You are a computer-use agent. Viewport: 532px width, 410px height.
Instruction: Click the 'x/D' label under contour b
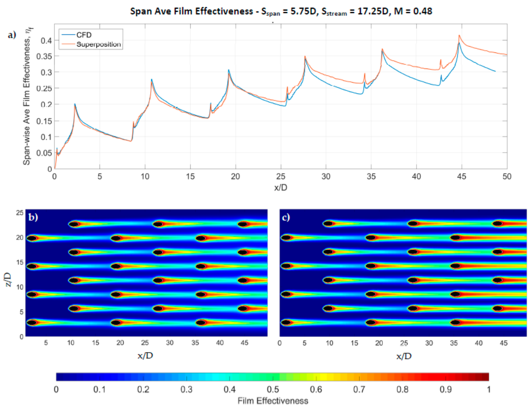[145, 356]
